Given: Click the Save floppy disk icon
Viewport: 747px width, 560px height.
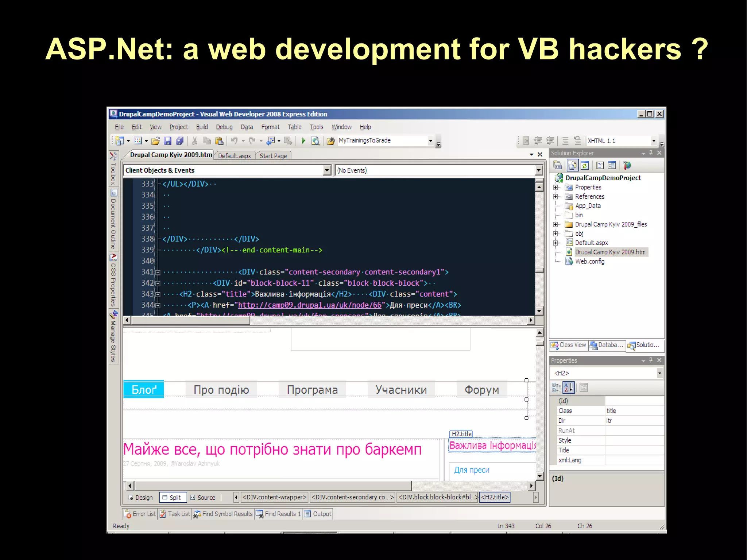Looking at the screenshot, I should tap(167, 141).
